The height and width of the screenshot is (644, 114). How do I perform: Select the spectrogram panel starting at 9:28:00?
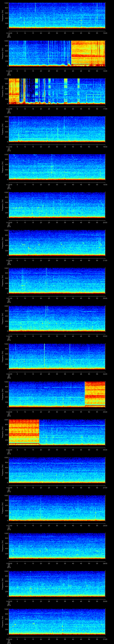click(57, 546)
